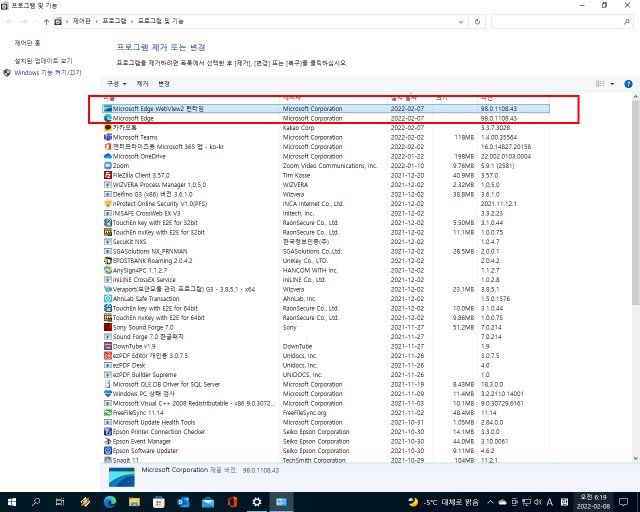Screen dimensions: 640x512
Task: Select the Microsoft Teams icon
Action: click(x=108, y=137)
